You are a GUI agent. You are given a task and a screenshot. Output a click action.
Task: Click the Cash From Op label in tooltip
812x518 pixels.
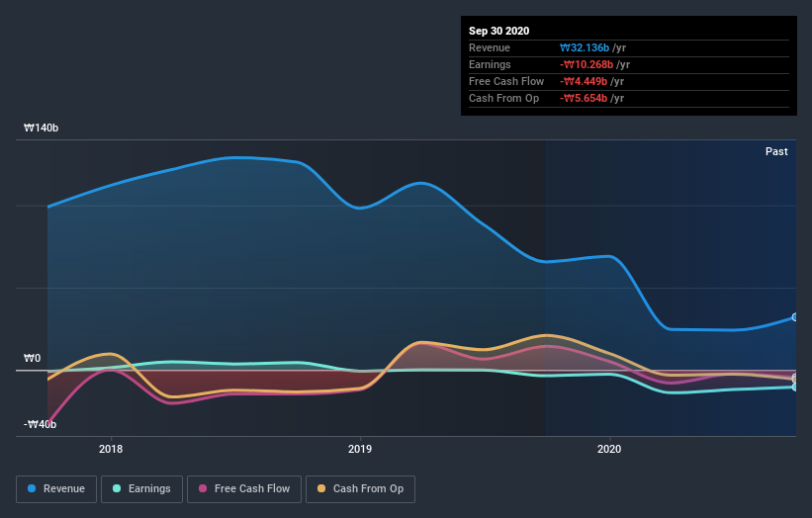(x=503, y=98)
